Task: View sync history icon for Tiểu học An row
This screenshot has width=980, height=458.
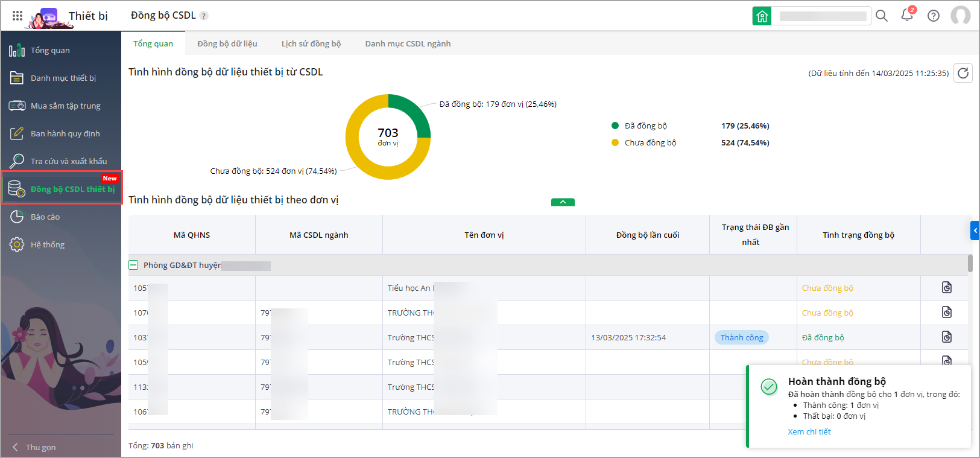Action: point(946,288)
